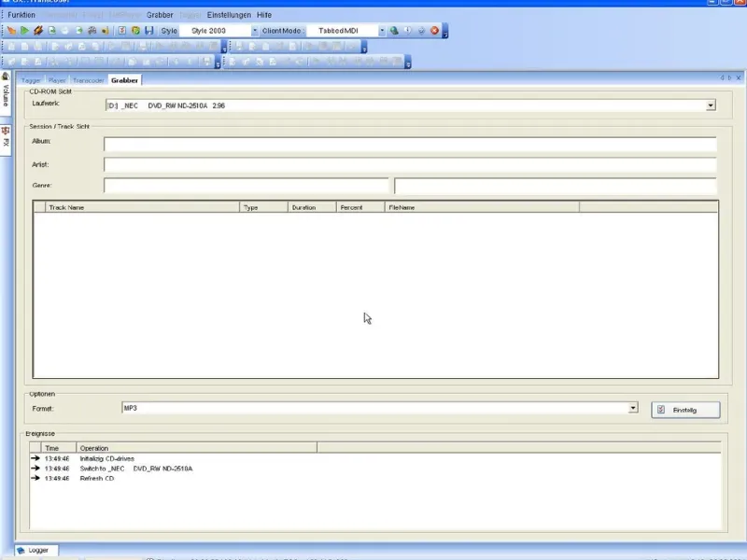Click the second Genre field on right
This screenshot has width=747, height=560.
pyautogui.click(x=555, y=186)
